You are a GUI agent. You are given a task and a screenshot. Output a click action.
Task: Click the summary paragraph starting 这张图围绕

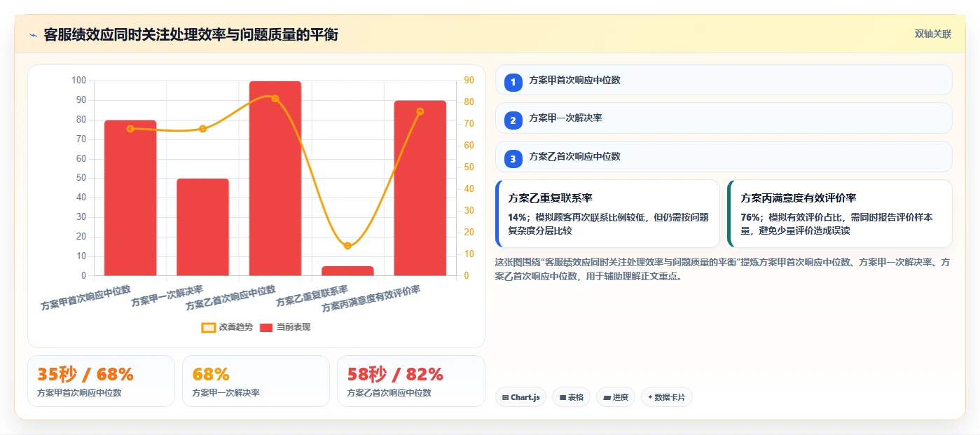coord(722,269)
